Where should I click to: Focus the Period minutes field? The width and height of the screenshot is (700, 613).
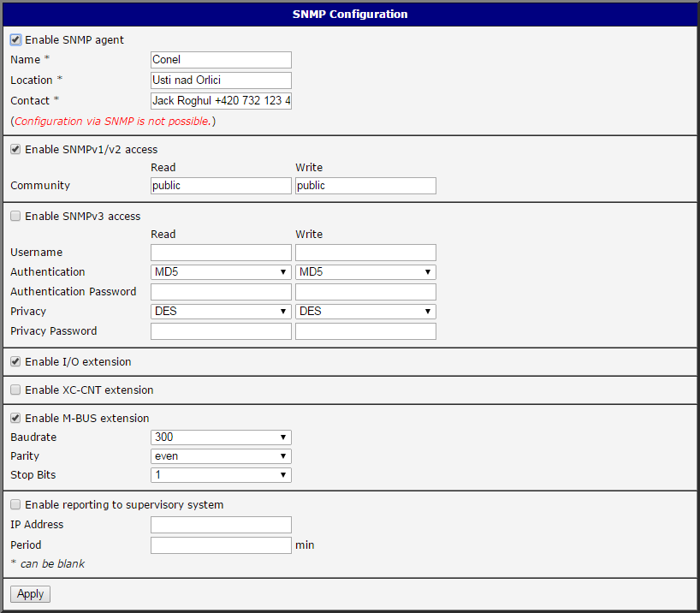[x=221, y=545]
